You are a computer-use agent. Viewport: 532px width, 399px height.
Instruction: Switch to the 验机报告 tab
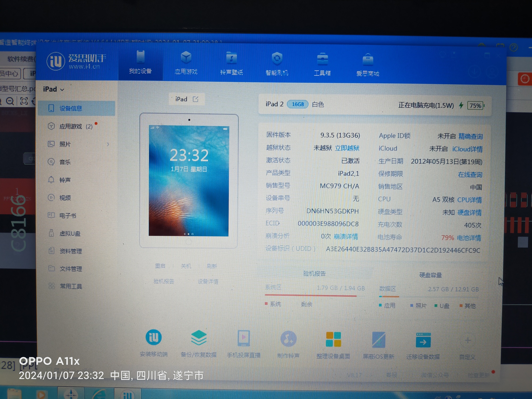(314, 273)
